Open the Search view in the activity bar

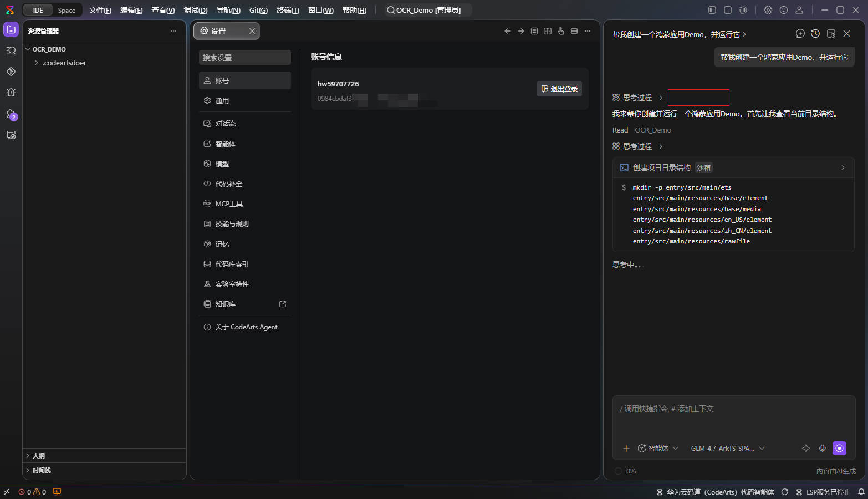tap(11, 50)
